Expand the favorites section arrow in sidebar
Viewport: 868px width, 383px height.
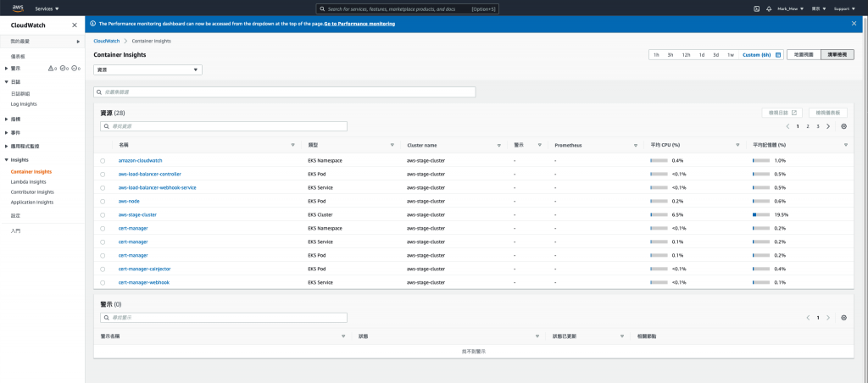tap(78, 42)
